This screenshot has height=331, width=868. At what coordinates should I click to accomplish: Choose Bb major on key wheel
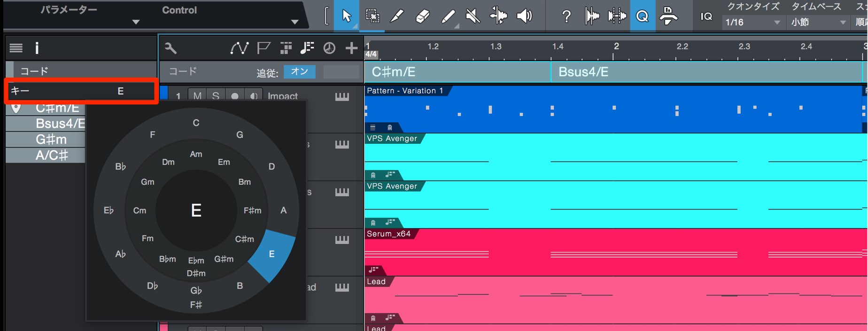(120, 166)
